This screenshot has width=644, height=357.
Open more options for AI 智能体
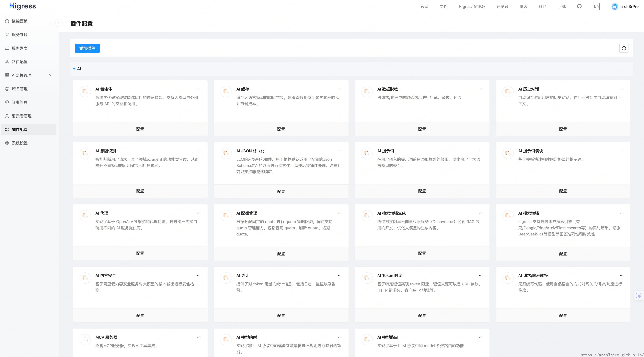click(x=199, y=89)
